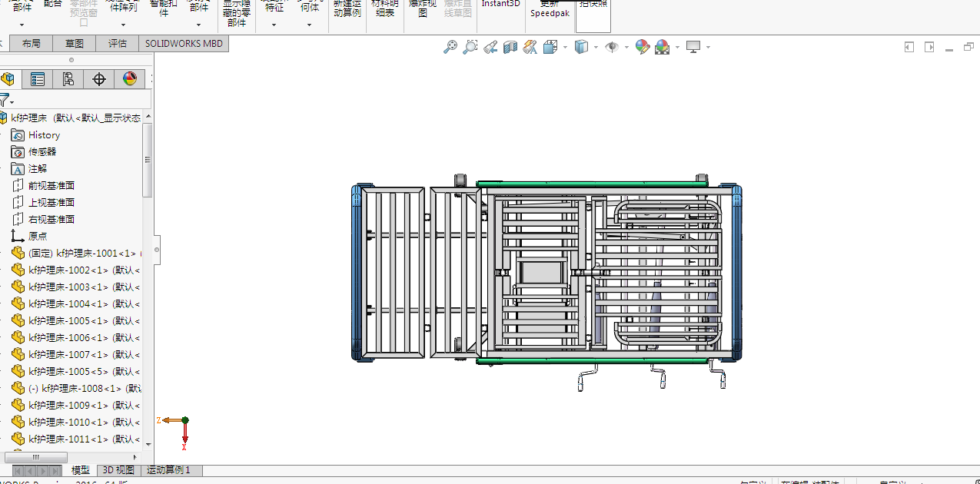Switch to the 草图 tab
Viewport: 980px width, 484px height.
pyautogui.click(x=75, y=44)
